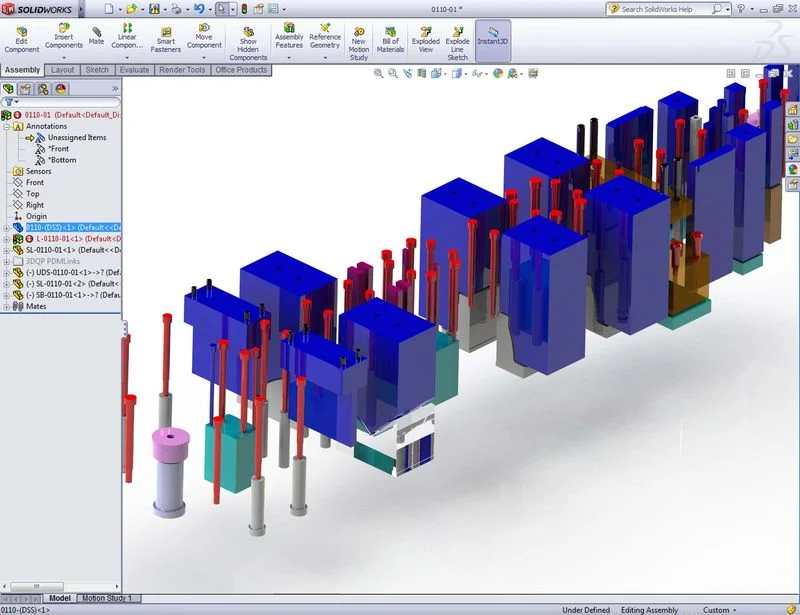The image size is (800, 615).
Task: Click the Rebuild traffic light icon
Action: pos(242,9)
